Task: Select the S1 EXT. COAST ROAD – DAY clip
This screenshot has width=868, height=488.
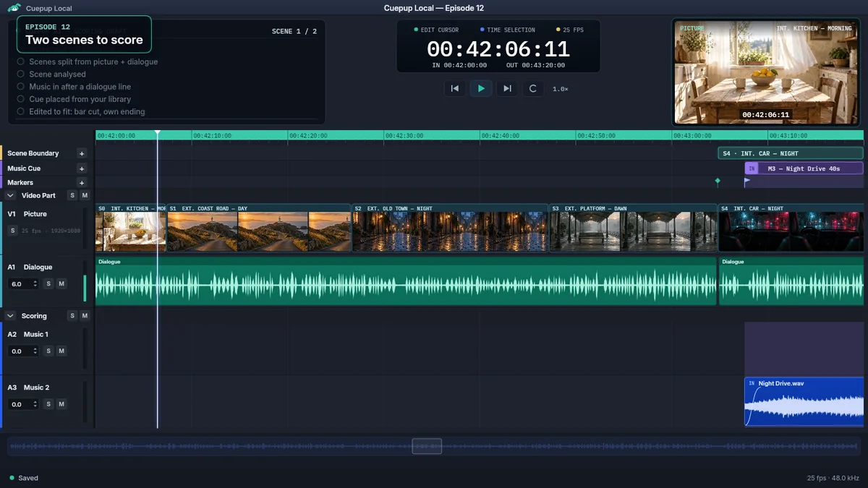Action: tap(259, 228)
